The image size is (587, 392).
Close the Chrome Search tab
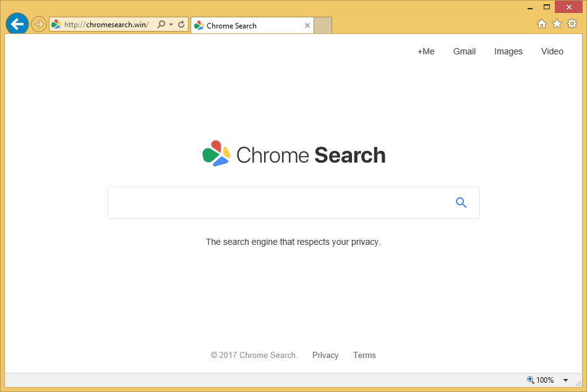click(307, 25)
